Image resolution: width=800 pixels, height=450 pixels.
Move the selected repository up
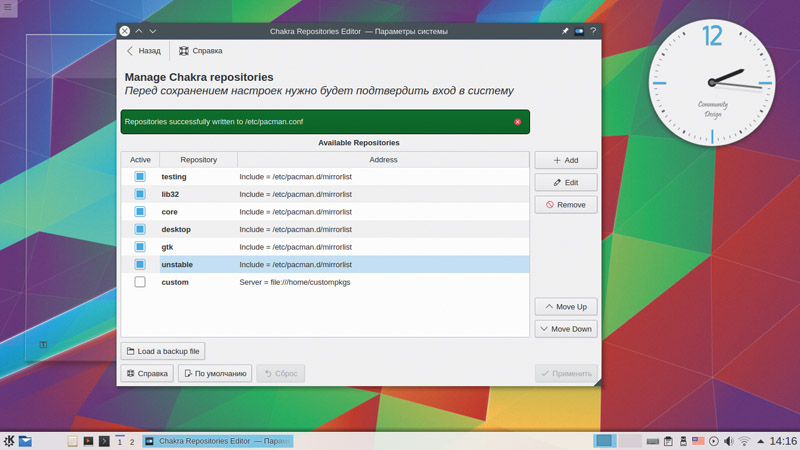point(566,307)
